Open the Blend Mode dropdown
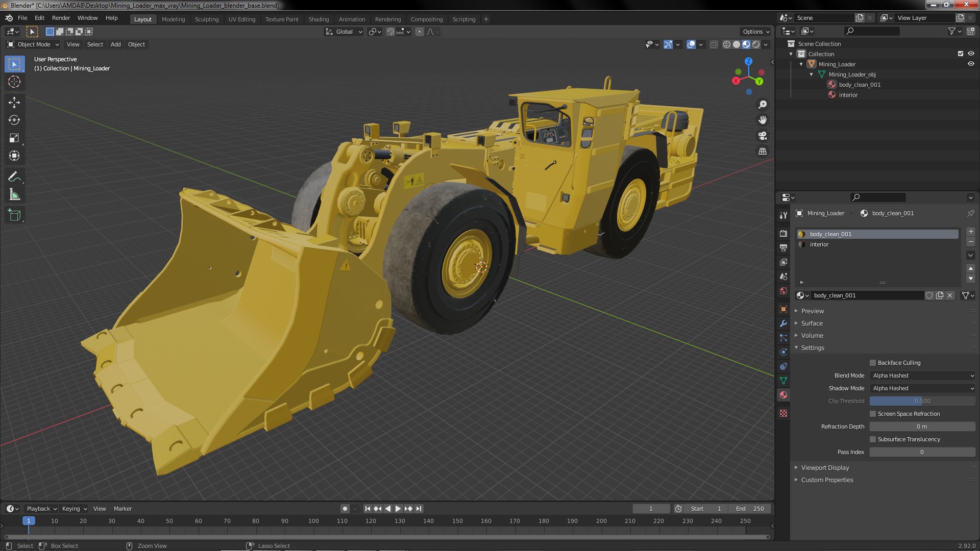Image resolution: width=980 pixels, height=551 pixels. (922, 375)
